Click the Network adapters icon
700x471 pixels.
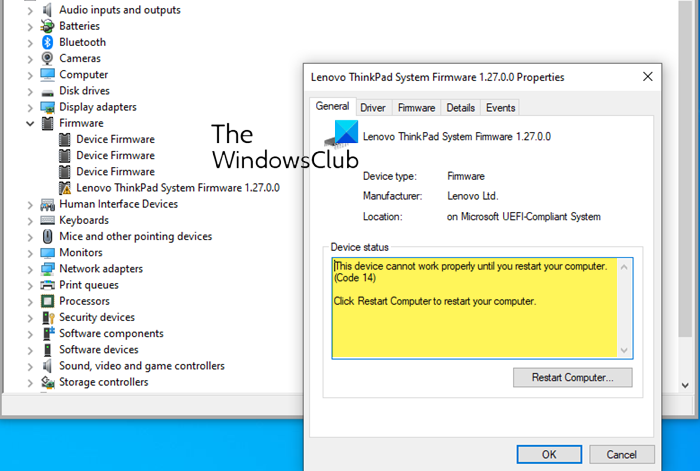[x=47, y=269]
